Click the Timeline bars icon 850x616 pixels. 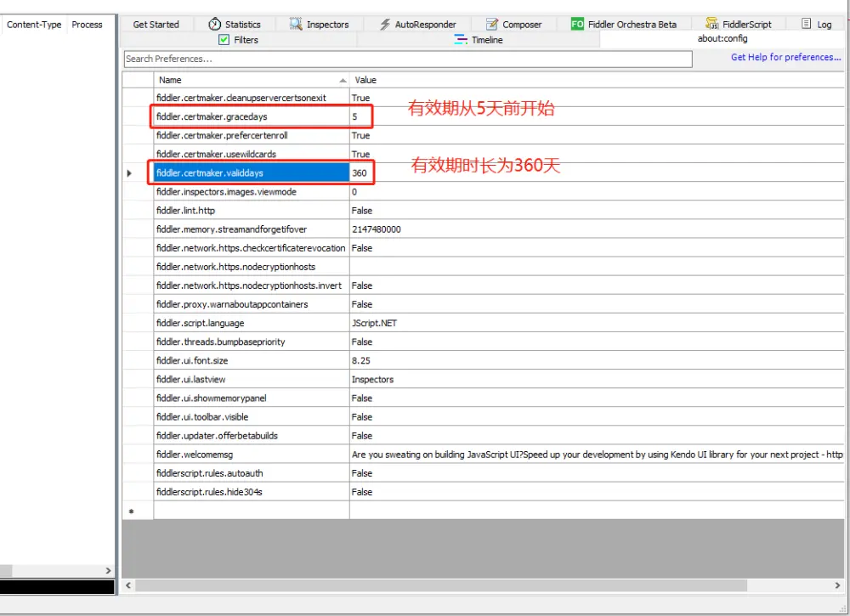461,40
